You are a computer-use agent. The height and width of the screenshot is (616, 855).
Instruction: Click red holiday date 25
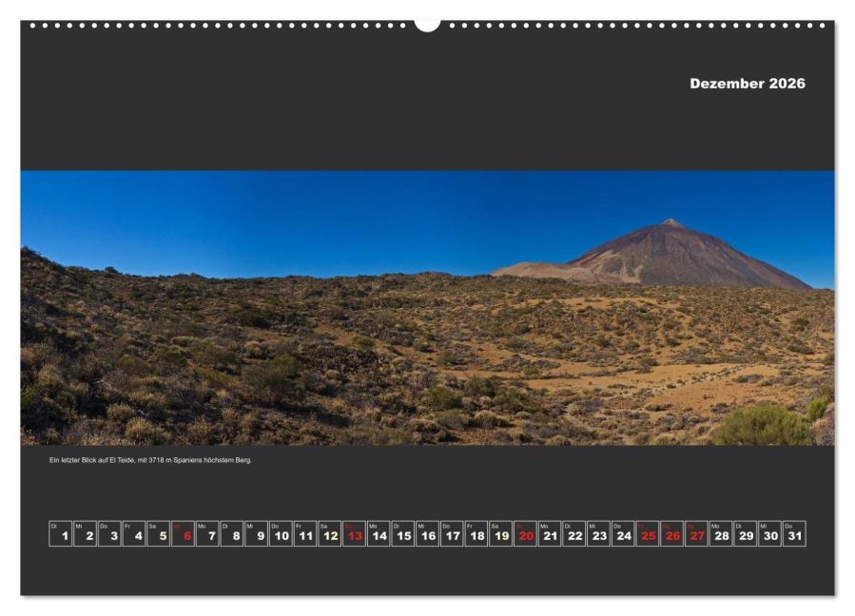click(648, 533)
